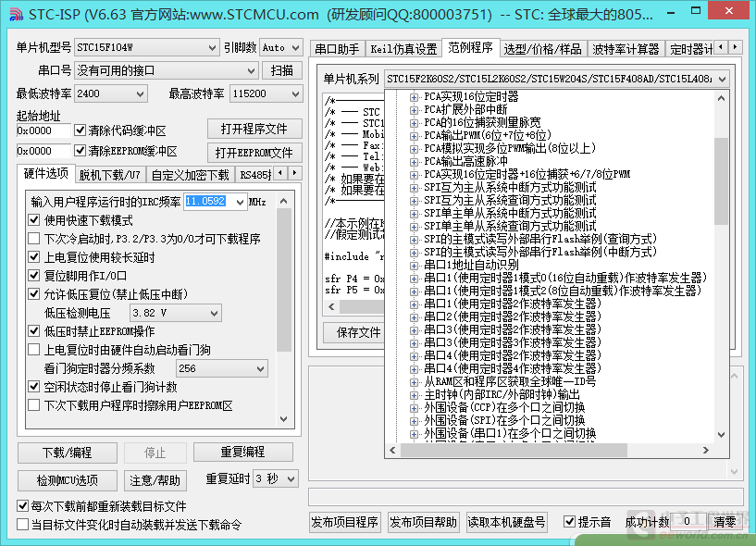Click hardware options scroll up arrow
This screenshot has height=546, width=756.
284,201
